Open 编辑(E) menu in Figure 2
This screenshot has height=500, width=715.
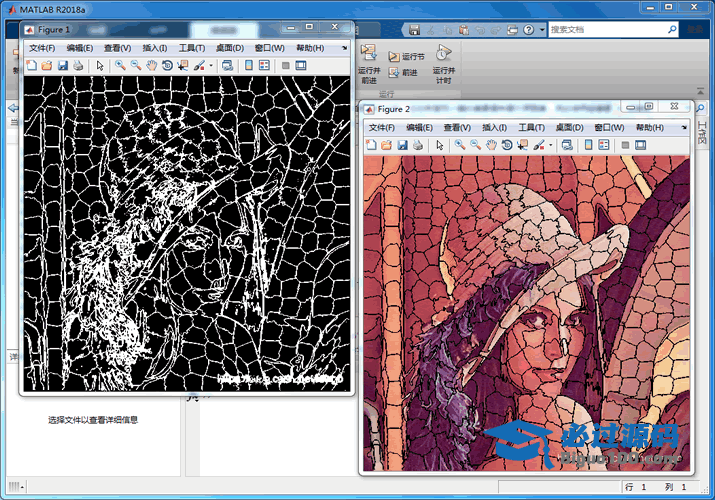[x=420, y=127]
